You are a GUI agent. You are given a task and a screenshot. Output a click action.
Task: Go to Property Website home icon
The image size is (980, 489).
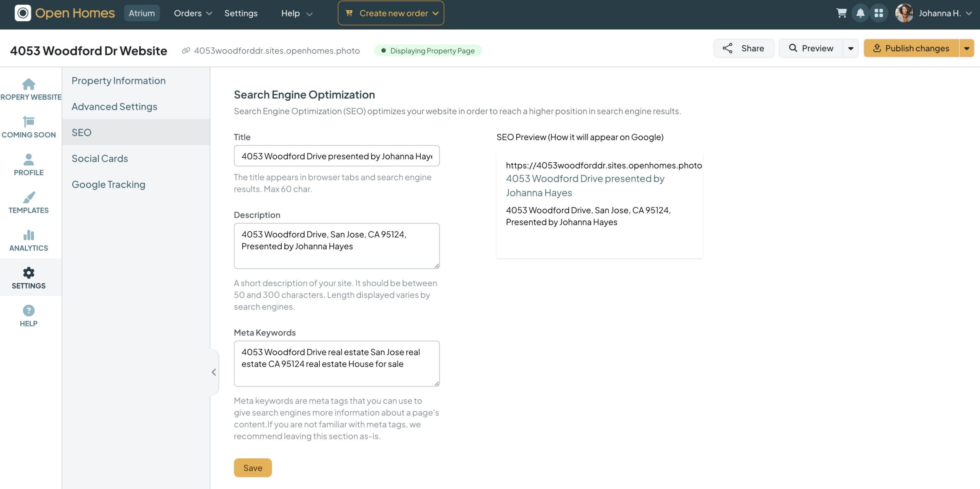click(x=29, y=84)
